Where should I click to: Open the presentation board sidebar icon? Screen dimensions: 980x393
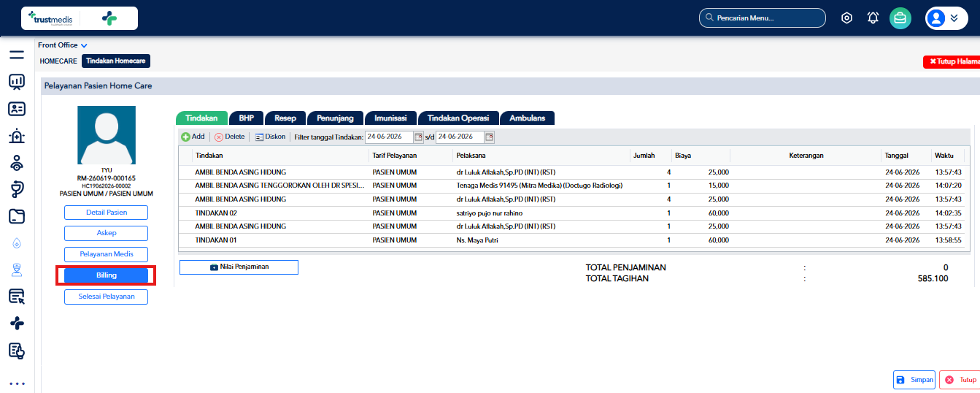coord(17,81)
